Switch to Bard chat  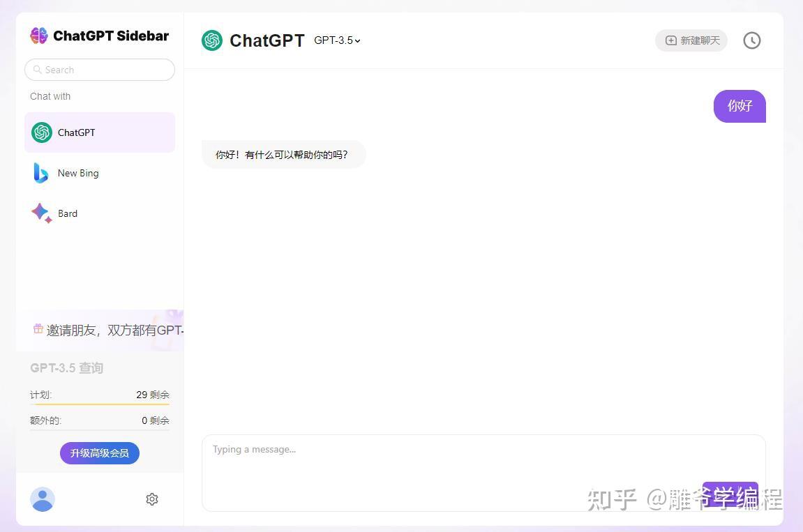tap(100, 213)
